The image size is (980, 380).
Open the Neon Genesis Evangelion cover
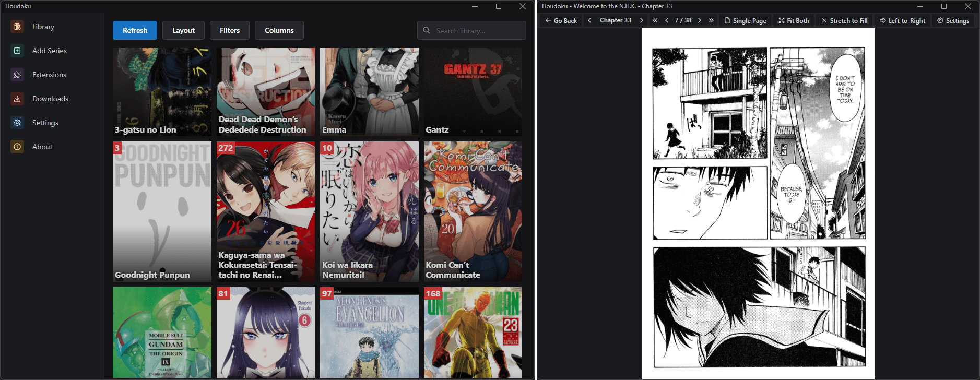(369, 332)
